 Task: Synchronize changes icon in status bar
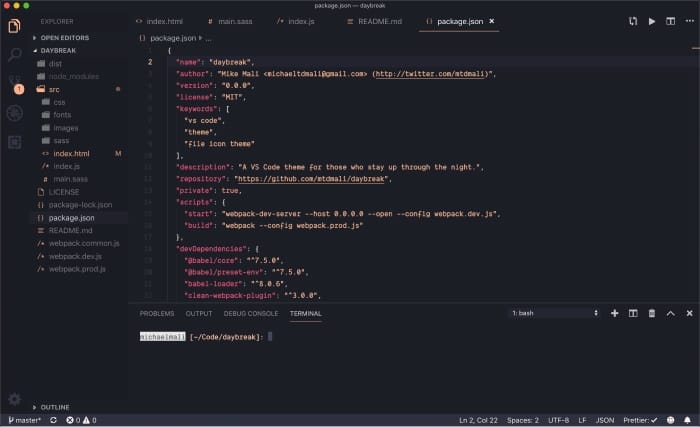coord(54,420)
